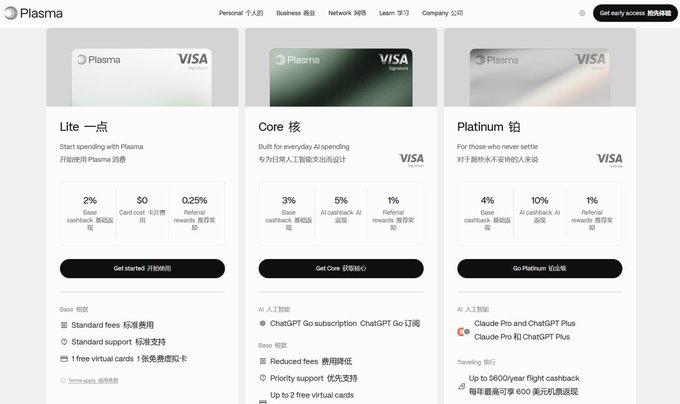680x404 pixels.
Task: Click Up to $600/year flight cashback text
Action: (x=524, y=378)
